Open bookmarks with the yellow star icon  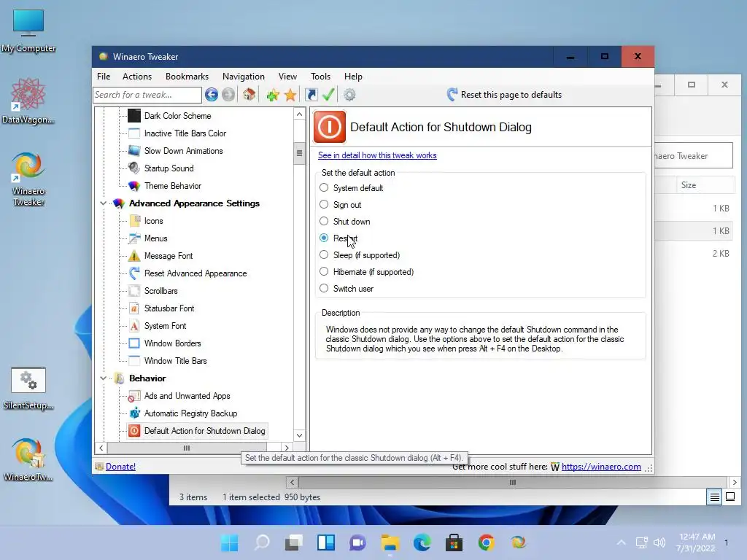click(290, 95)
